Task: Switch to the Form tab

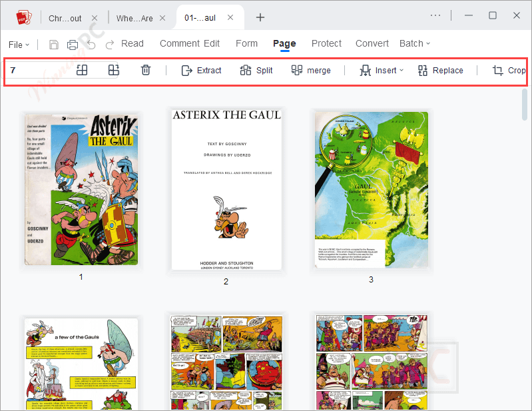Action: (x=246, y=43)
